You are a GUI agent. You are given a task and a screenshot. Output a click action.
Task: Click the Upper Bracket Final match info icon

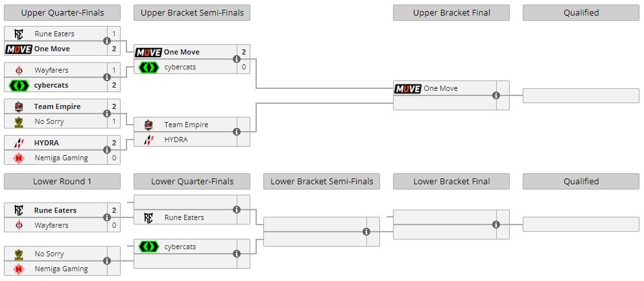click(496, 95)
